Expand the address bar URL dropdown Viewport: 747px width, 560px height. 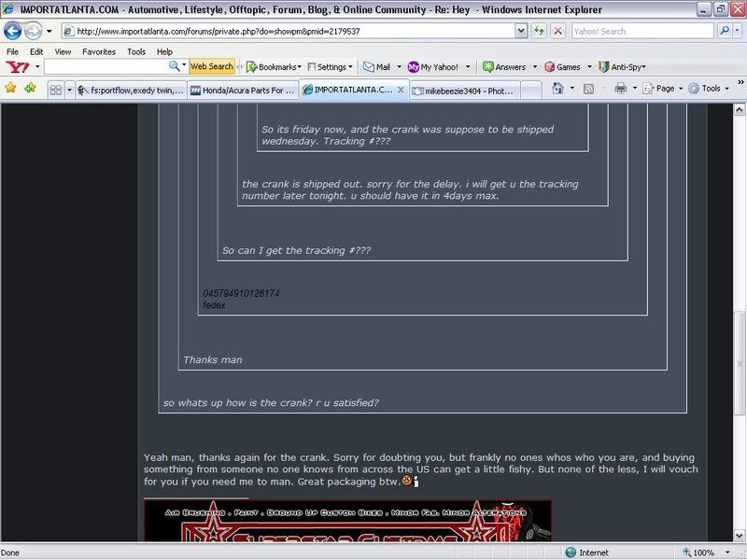521,31
